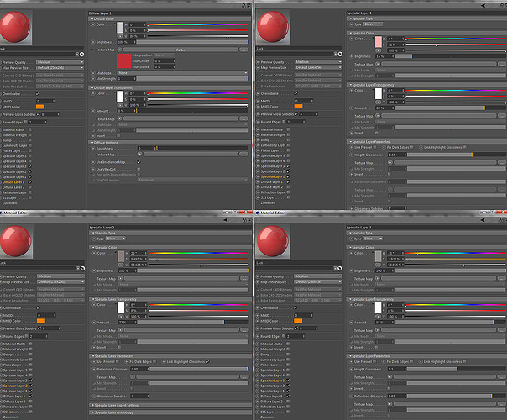Open Mix Mode dropdown in Diffuse Color section
Screen dimensions: 507x420
pos(182,73)
